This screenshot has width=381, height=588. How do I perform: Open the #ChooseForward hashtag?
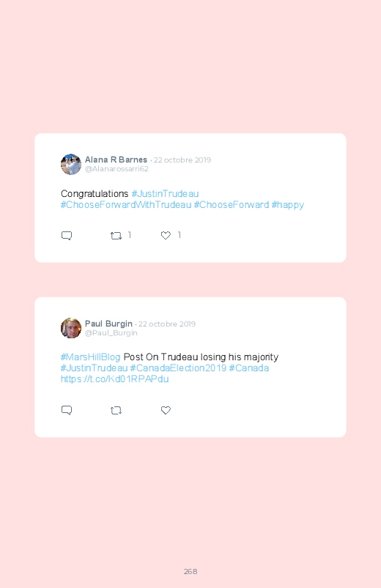[232, 205]
